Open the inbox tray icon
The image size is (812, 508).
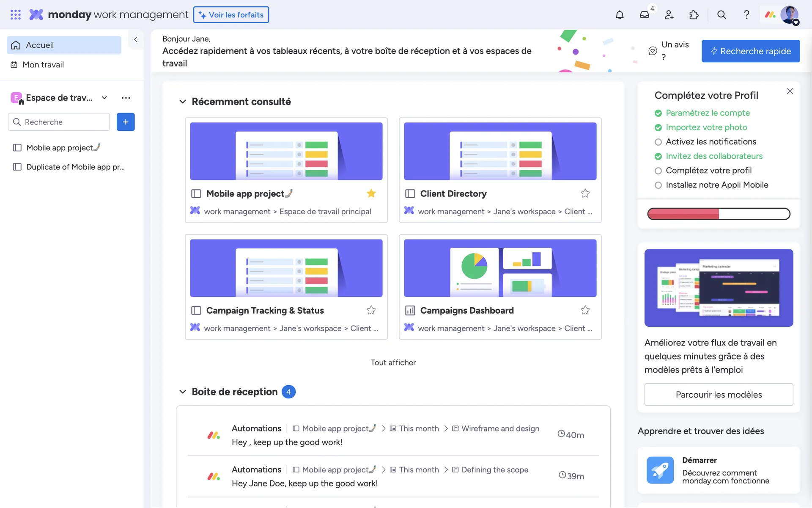pos(644,15)
